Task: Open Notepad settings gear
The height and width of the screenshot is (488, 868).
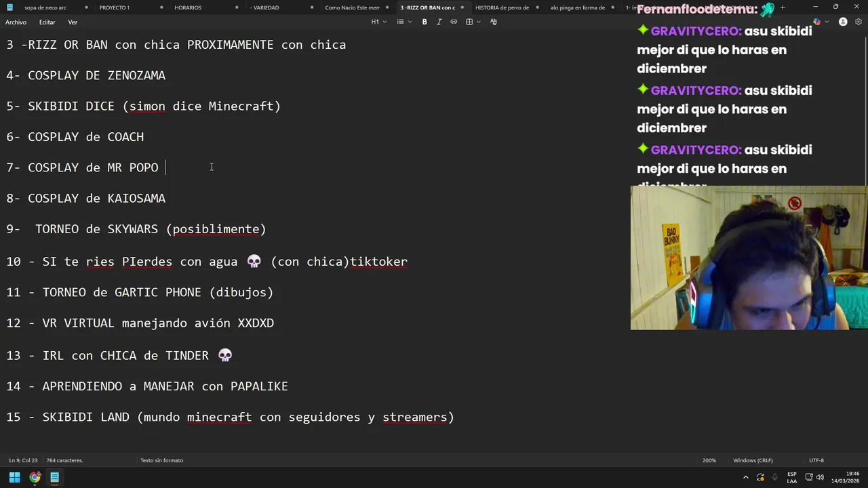Action: (x=859, y=22)
